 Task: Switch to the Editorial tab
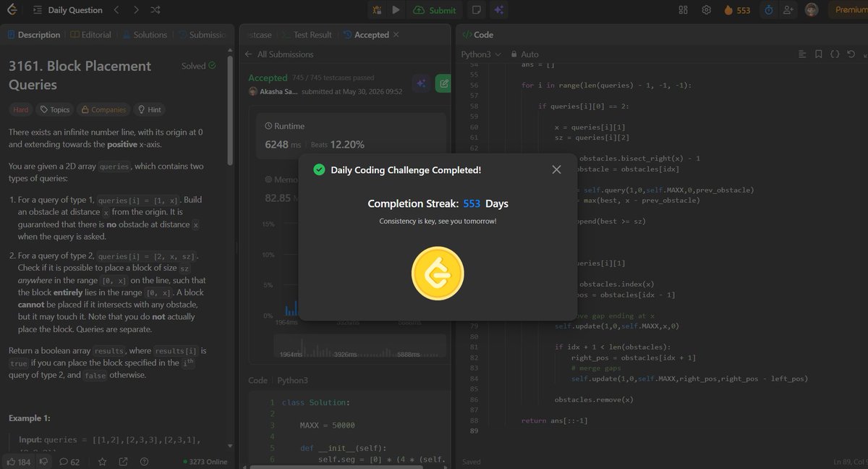point(91,35)
